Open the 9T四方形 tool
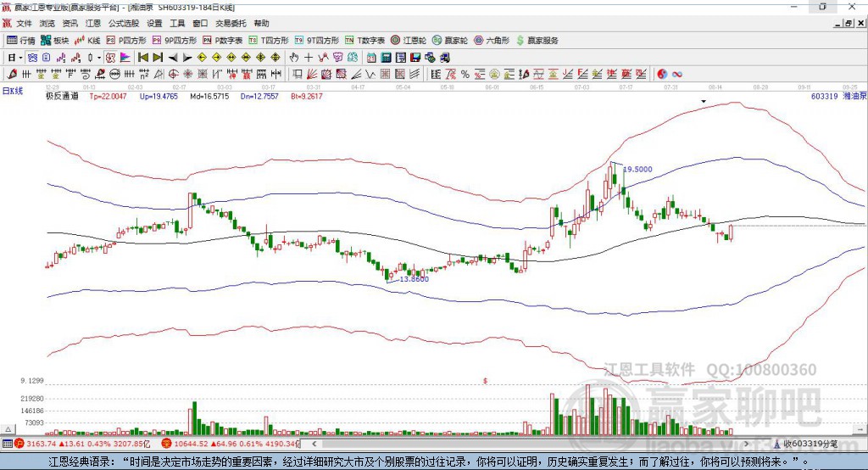Viewport: 868px width, 470px height. (x=317, y=41)
